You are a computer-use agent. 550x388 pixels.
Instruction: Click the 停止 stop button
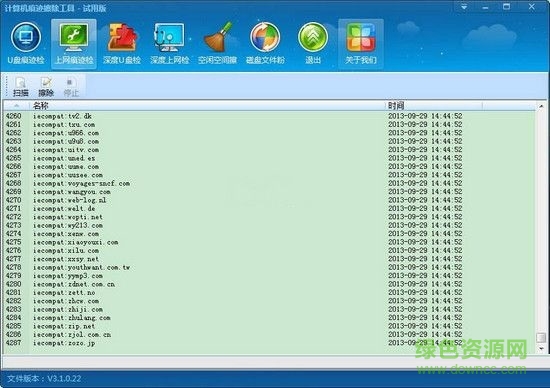(x=71, y=87)
